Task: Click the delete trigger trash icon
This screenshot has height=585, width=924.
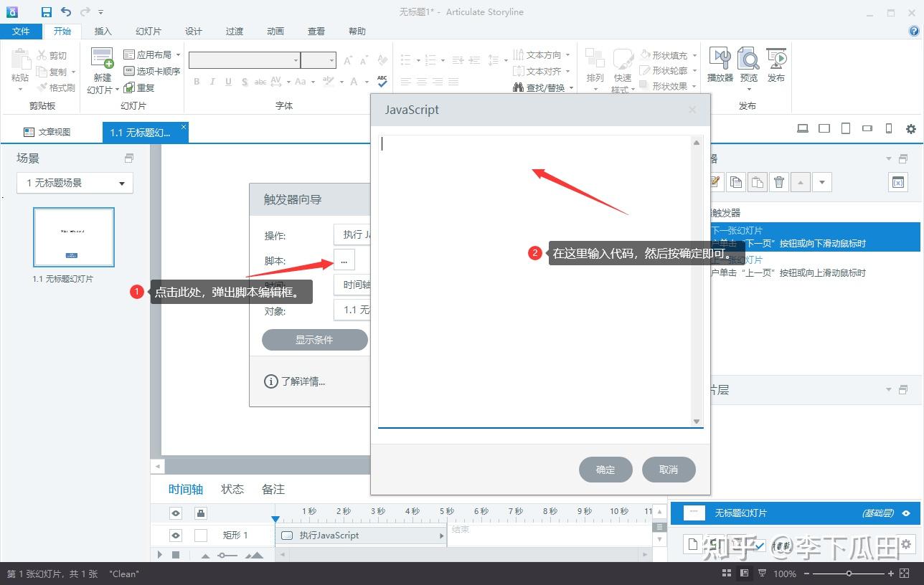Action: pos(779,182)
